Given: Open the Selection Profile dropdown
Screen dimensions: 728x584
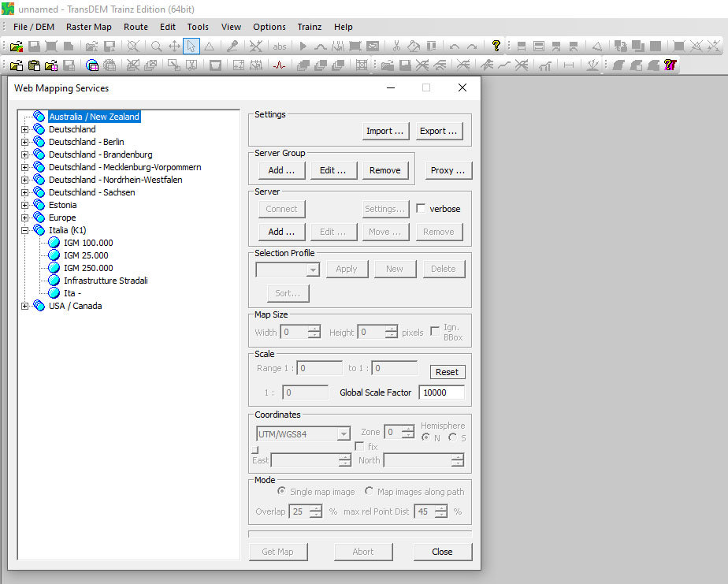Looking at the screenshot, I should [314, 270].
